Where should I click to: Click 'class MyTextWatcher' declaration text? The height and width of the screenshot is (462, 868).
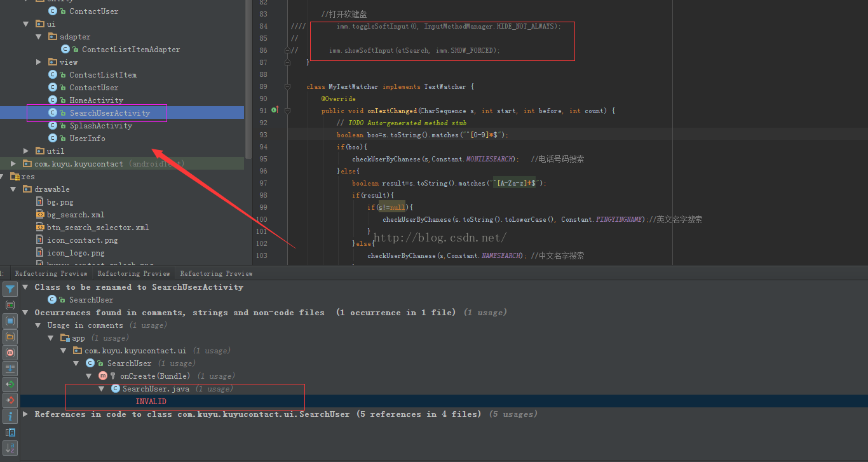342,86
